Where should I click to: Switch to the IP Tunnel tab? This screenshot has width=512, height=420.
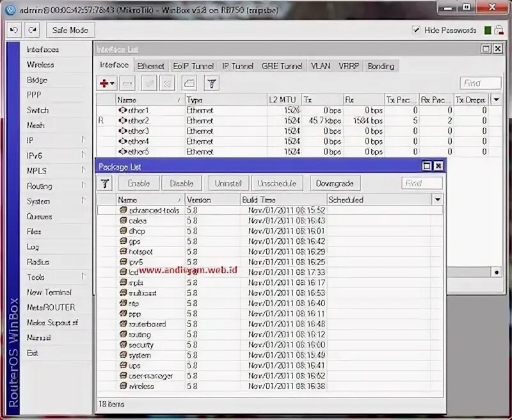tap(237, 66)
